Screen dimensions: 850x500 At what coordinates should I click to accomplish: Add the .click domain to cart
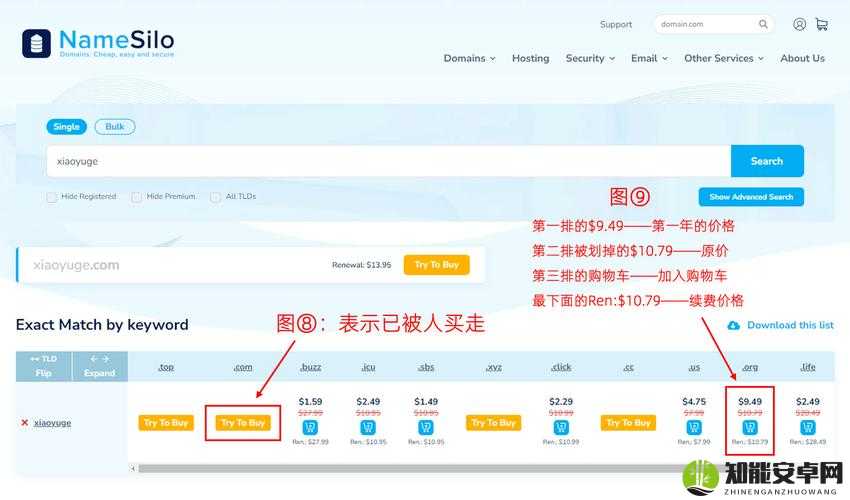[x=561, y=427]
